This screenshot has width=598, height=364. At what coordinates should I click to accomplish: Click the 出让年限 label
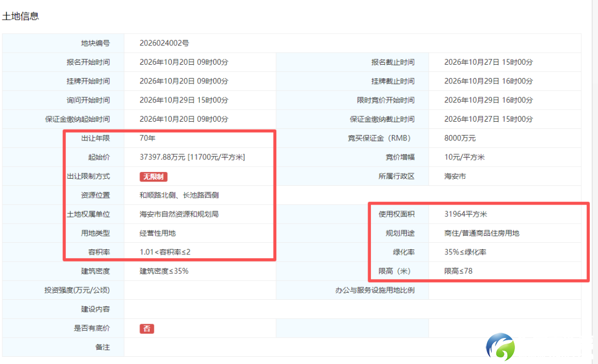(x=95, y=138)
